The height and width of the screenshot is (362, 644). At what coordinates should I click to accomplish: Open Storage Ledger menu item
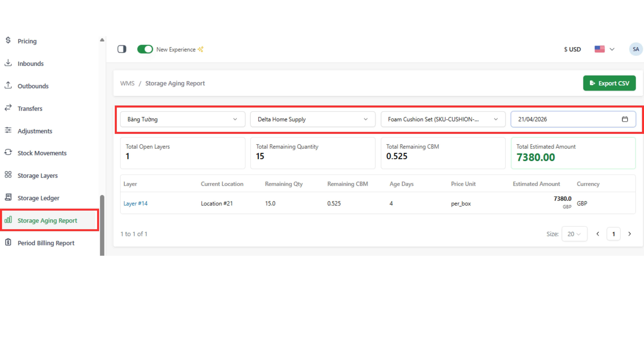click(38, 198)
